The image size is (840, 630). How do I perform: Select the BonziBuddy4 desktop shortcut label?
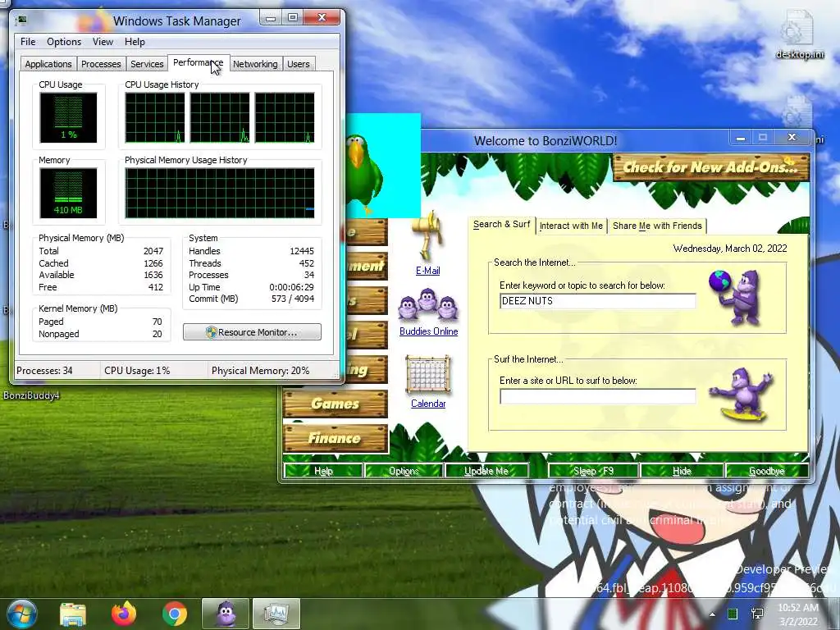coord(31,395)
